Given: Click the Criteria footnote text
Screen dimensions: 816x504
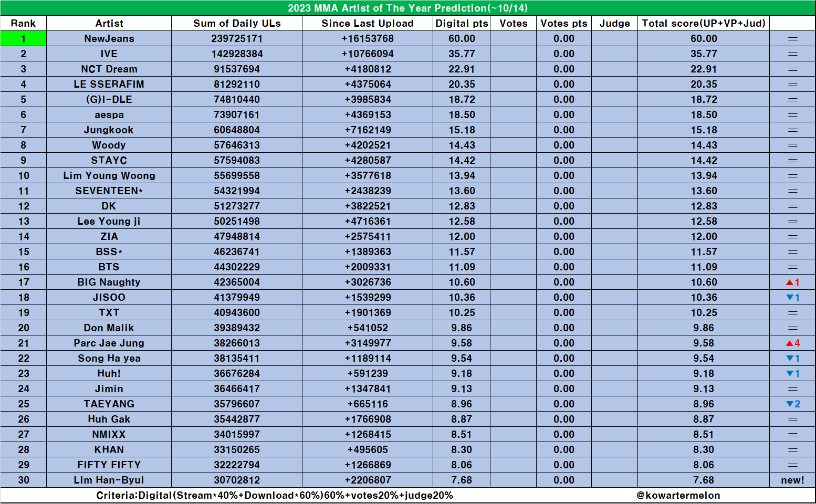Looking at the screenshot, I should [x=275, y=496].
